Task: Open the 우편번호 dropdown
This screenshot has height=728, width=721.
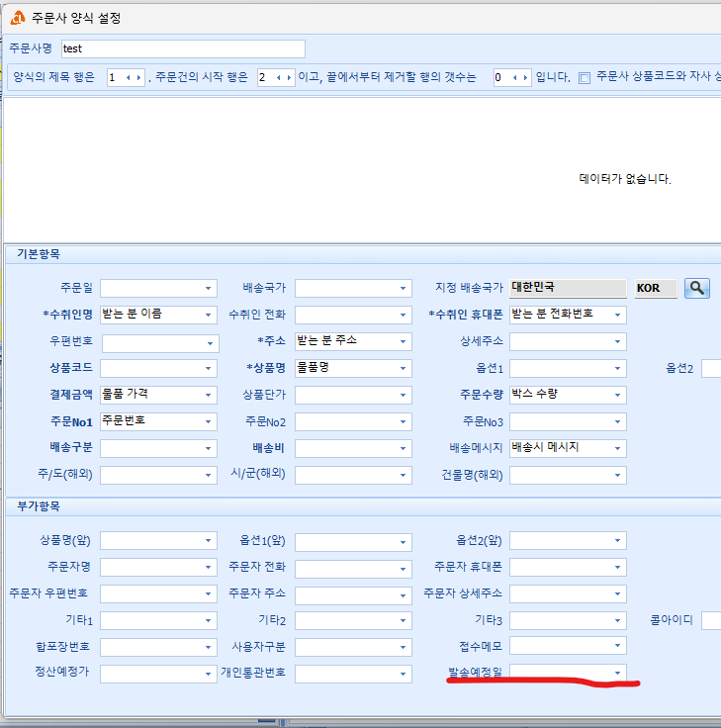Action: pos(210,343)
